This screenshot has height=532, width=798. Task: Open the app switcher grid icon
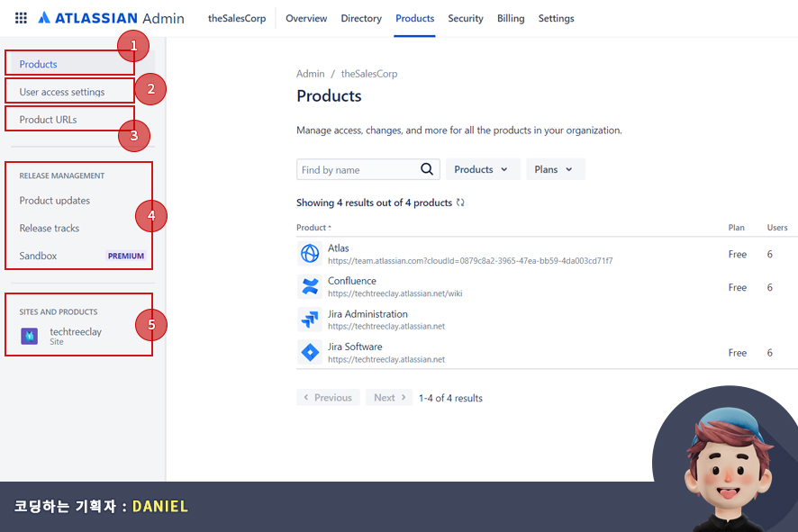[21, 18]
